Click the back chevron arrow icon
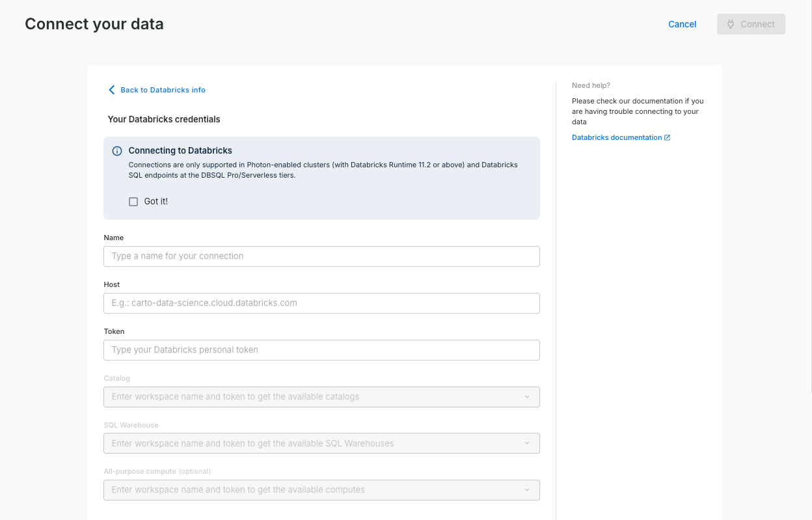 pyautogui.click(x=112, y=90)
